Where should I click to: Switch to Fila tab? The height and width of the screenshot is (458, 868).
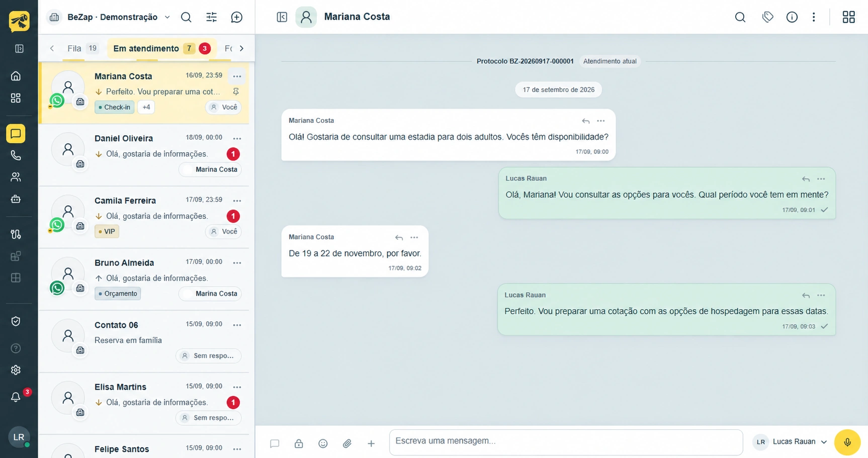coord(82,48)
